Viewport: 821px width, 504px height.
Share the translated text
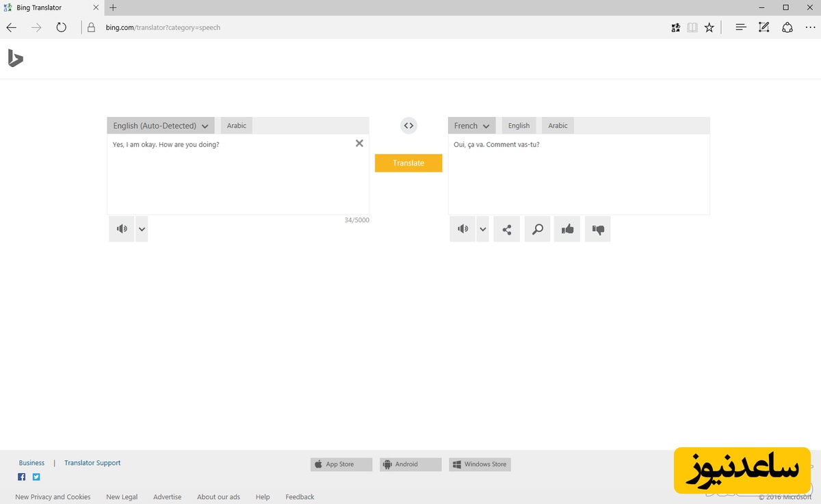[506, 229]
